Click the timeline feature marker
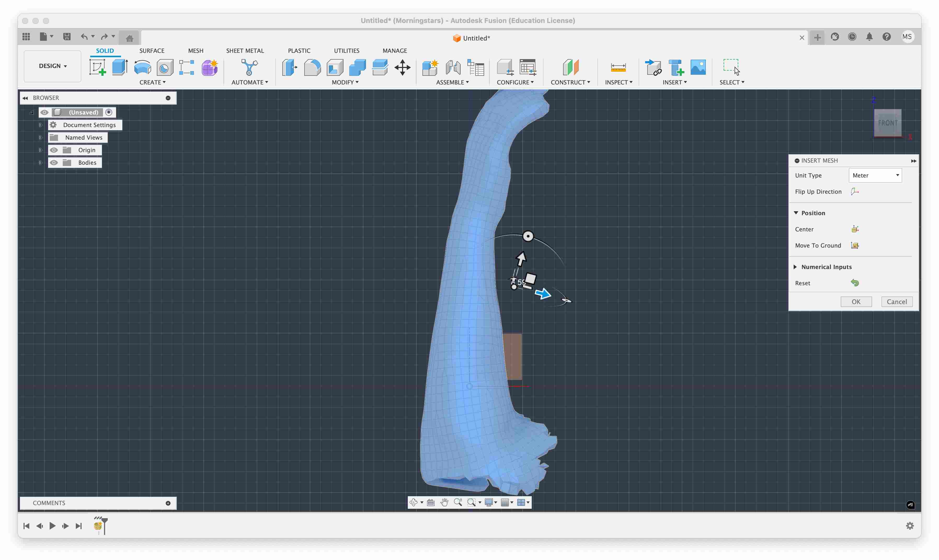Screen dimensions: 939x560 [x=98, y=526]
